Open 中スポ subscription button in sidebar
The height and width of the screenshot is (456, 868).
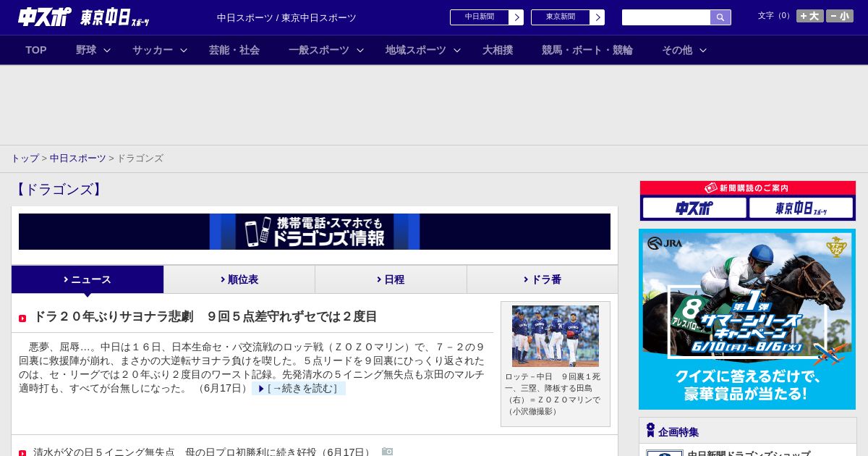694,208
